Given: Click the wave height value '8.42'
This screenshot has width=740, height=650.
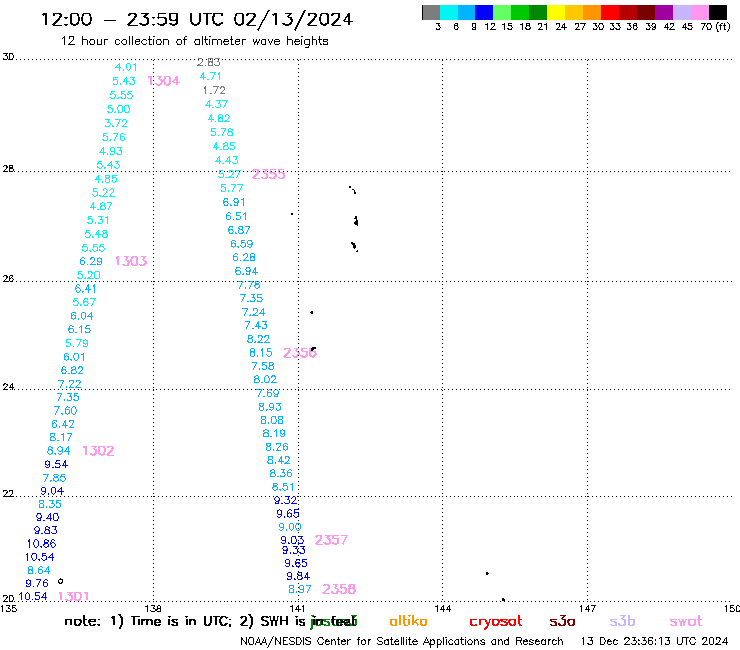Looking at the screenshot, I should pos(278,460).
